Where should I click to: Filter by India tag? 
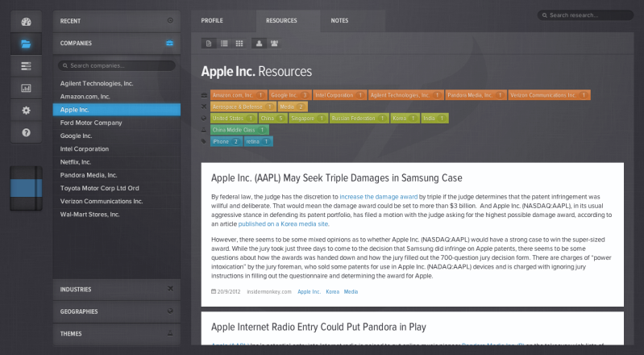pyautogui.click(x=434, y=118)
